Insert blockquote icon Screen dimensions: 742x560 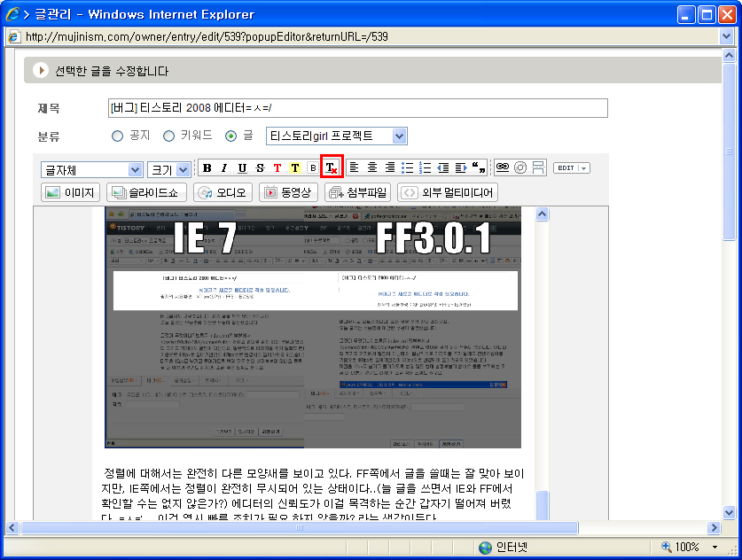[x=479, y=167]
